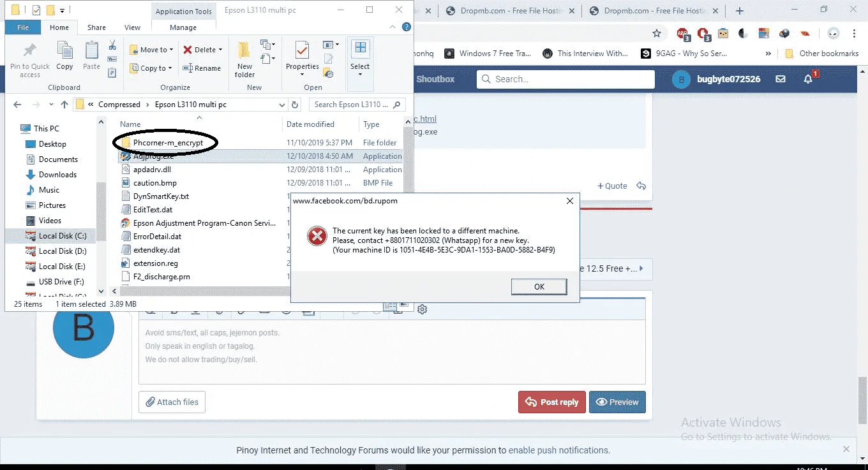
Task: Open a new Chrome tab
Action: (740, 10)
